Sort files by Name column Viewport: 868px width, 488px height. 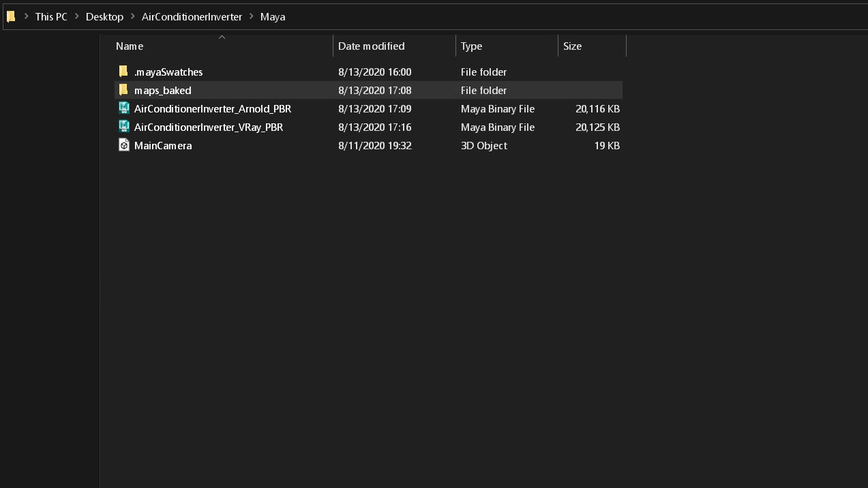pos(130,46)
